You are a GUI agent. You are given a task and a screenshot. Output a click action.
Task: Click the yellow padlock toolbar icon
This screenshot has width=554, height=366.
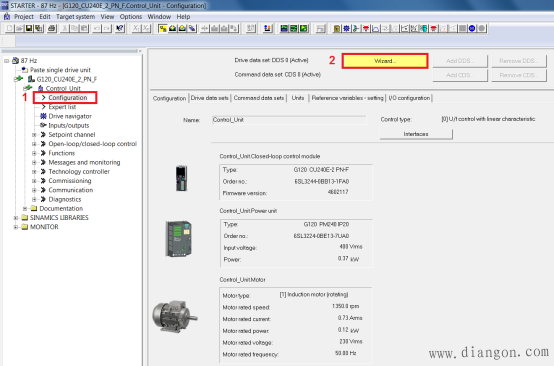coord(337,28)
